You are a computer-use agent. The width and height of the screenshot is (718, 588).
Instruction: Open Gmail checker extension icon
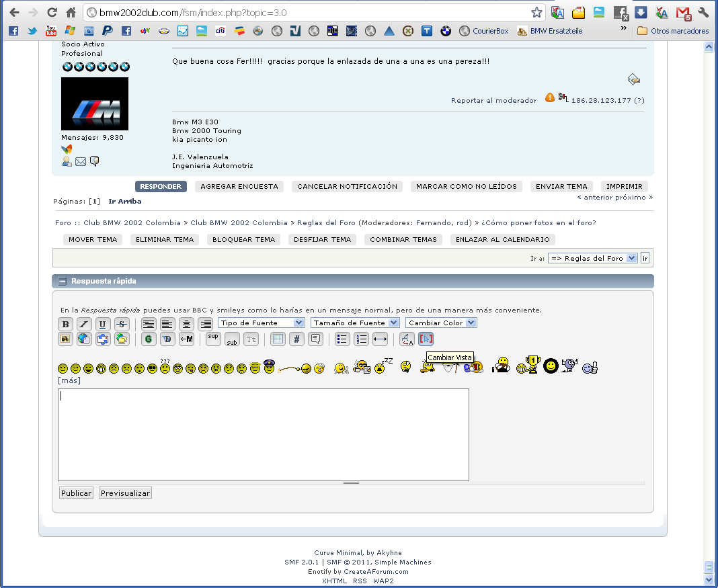click(x=683, y=13)
